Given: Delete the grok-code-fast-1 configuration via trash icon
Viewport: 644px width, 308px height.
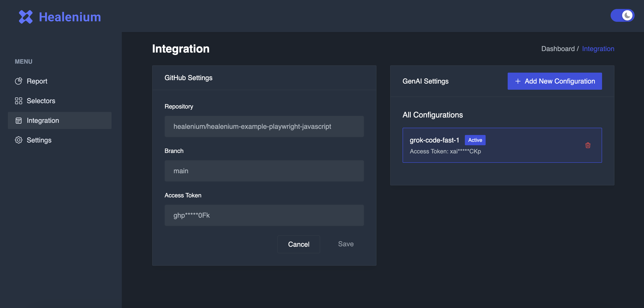Looking at the screenshot, I should click(x=588, y=145).
